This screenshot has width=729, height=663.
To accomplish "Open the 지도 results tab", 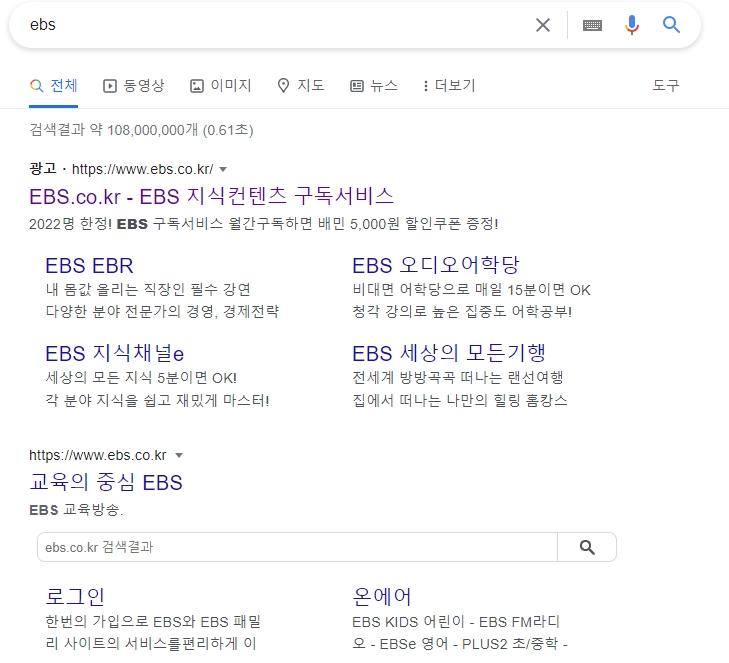I will pos(300,85).
